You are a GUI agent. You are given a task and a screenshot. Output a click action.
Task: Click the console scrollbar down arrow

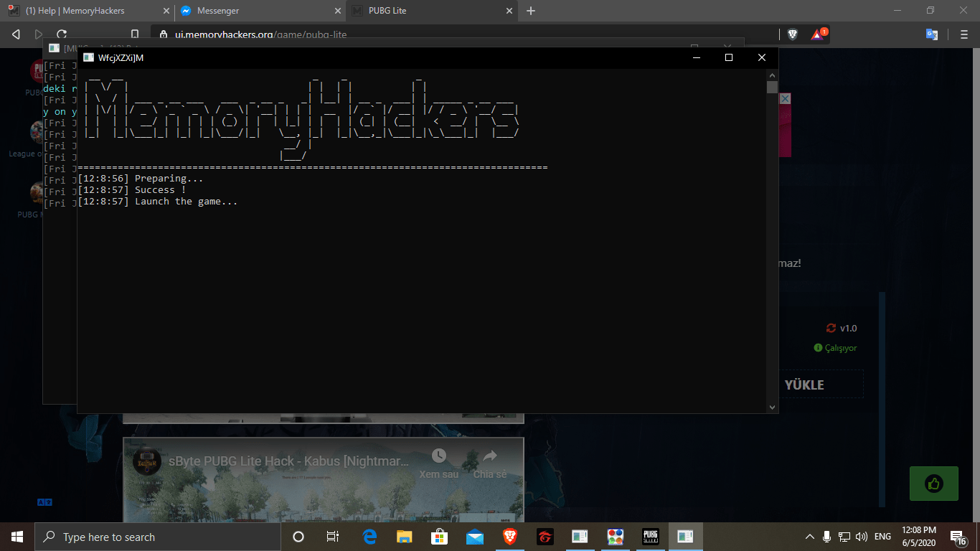click(772, 407)
